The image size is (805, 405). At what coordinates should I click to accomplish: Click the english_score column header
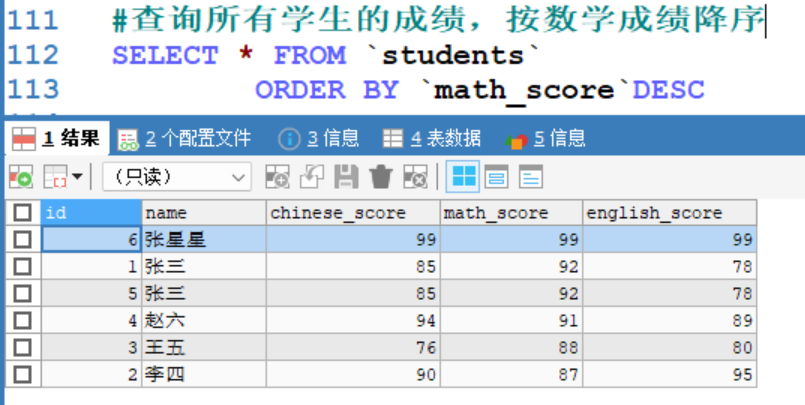pos(669,213)
